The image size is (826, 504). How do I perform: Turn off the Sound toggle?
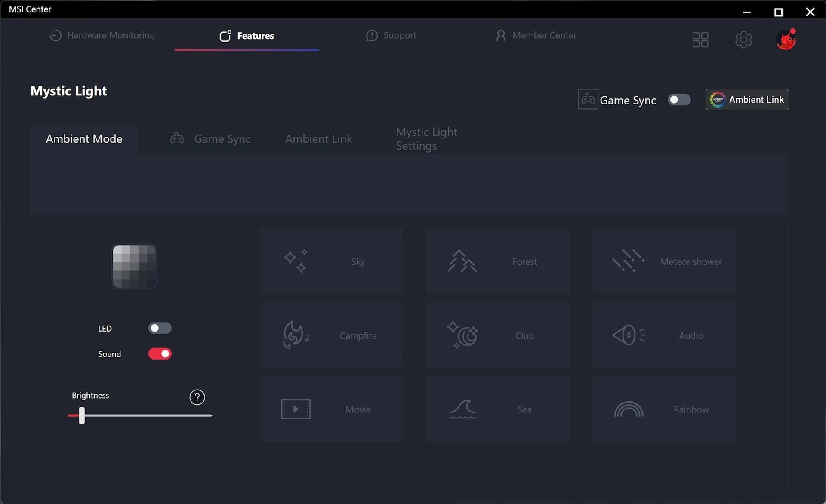click(x=160, y=354)
